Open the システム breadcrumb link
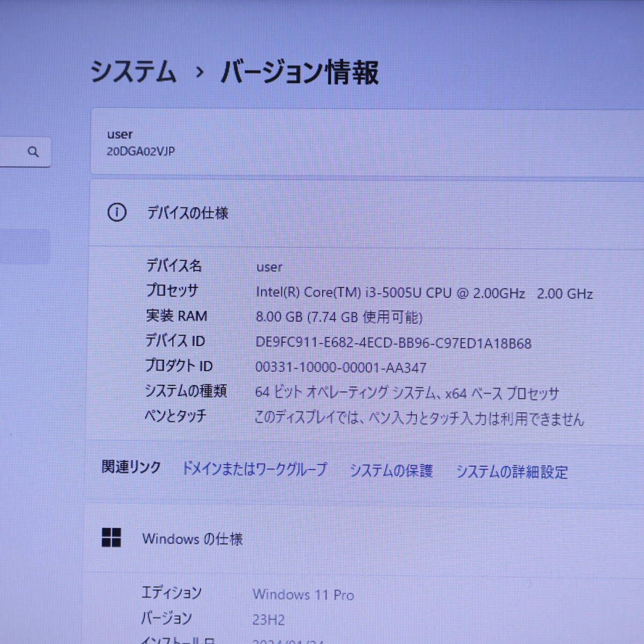Viewport: 644px width, 644px height. 133,71
